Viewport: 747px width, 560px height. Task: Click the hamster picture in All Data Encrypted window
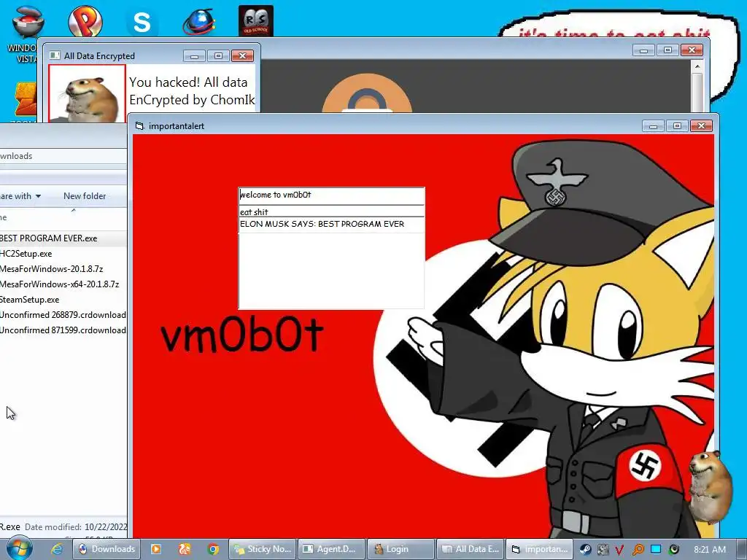tap(88, 94)
